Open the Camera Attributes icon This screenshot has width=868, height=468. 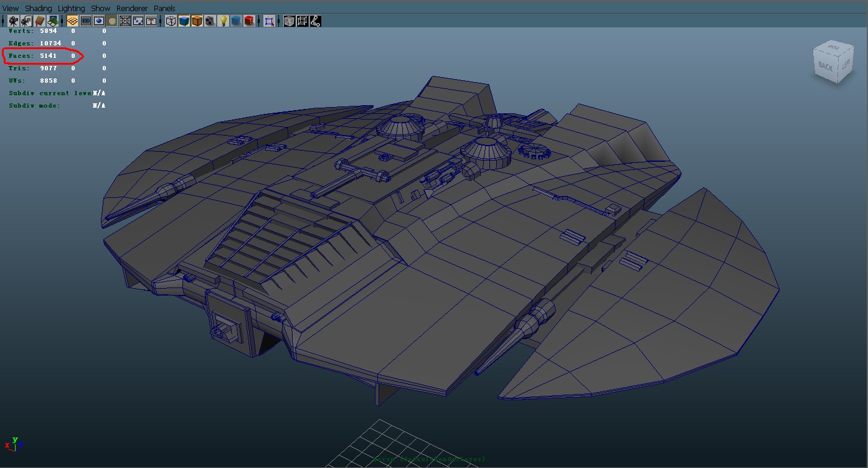[x=26, y=21]
